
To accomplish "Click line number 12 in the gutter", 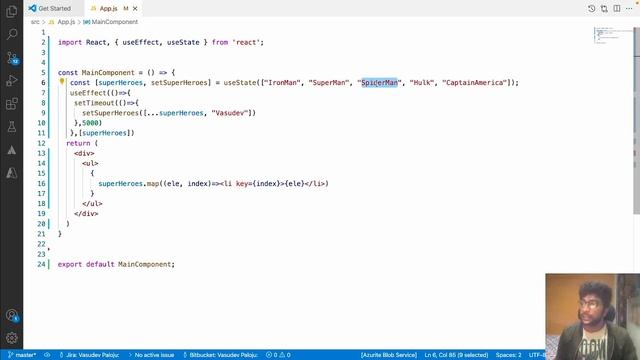I will coord(41,143).
